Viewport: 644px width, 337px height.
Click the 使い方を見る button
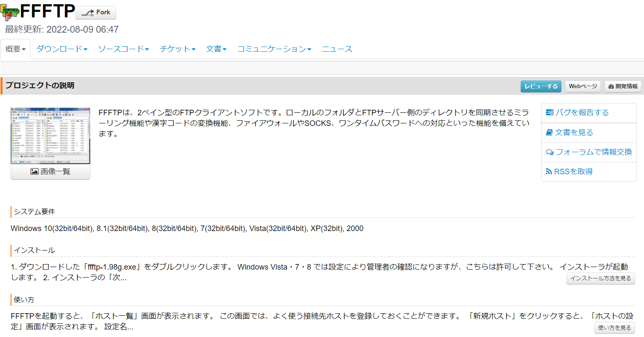pyautogui.click(x=615, y=328)
